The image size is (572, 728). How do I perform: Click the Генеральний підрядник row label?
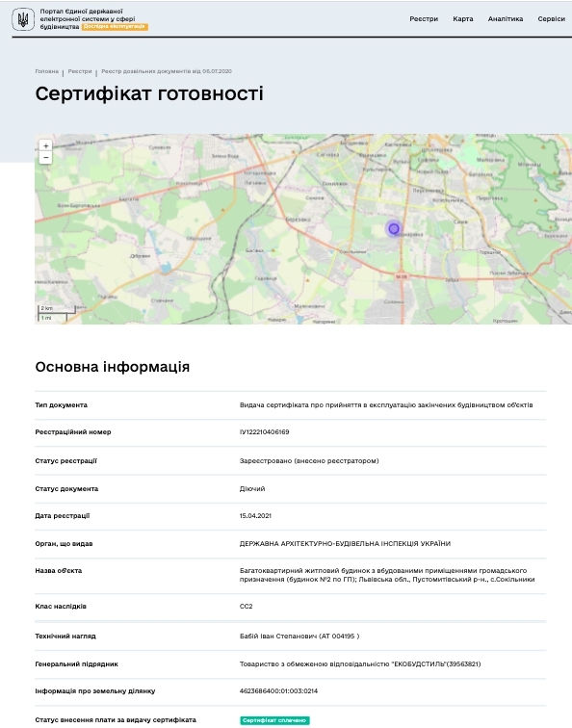77,663
